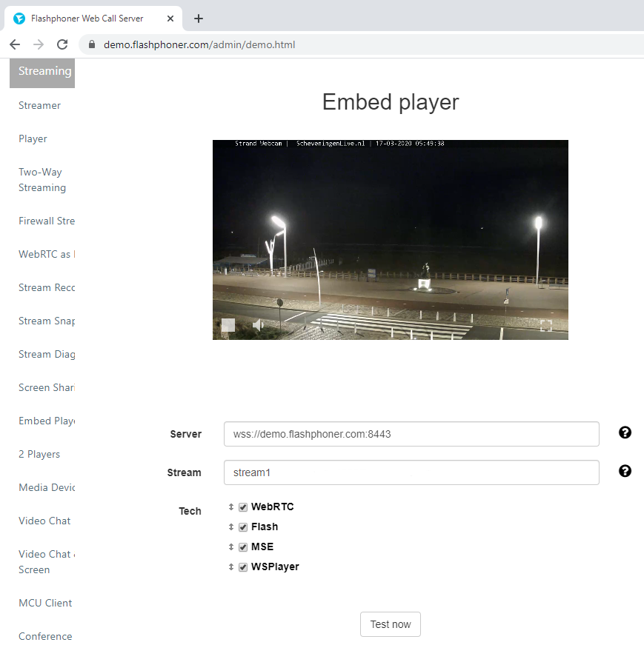
Task: Open the Player sidebar item
Action: (33, 138)
